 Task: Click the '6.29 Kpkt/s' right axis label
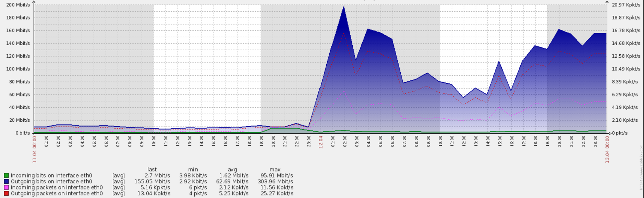pos(625,95)
